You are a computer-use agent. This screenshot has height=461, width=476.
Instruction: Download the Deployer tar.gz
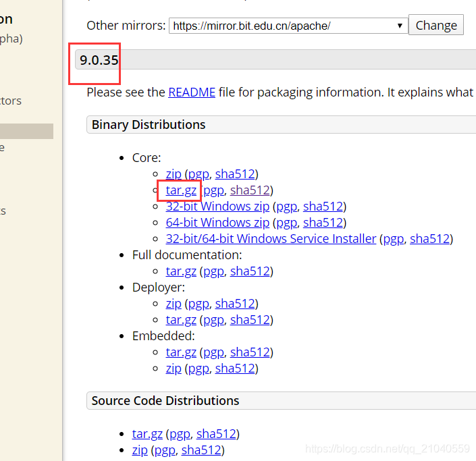coord(181,320)
